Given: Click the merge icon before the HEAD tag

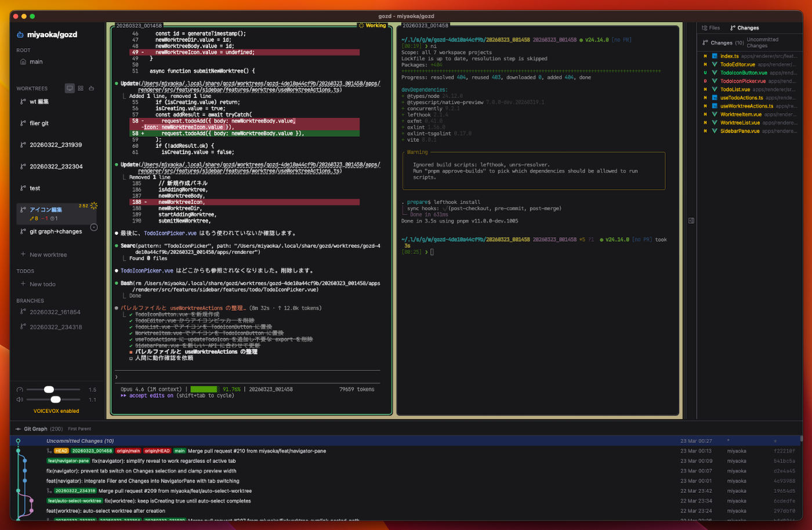Looking at the screenshot, I should coord(50,451).
